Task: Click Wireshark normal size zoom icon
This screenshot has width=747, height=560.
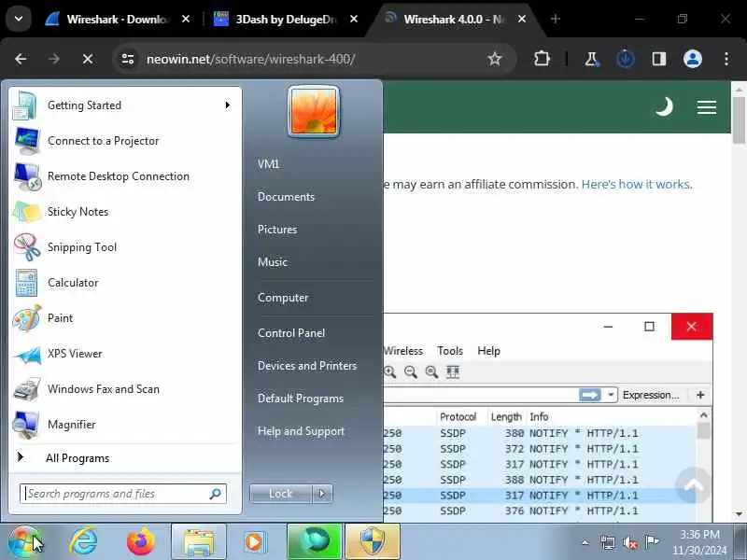Action: coord(431,371)
